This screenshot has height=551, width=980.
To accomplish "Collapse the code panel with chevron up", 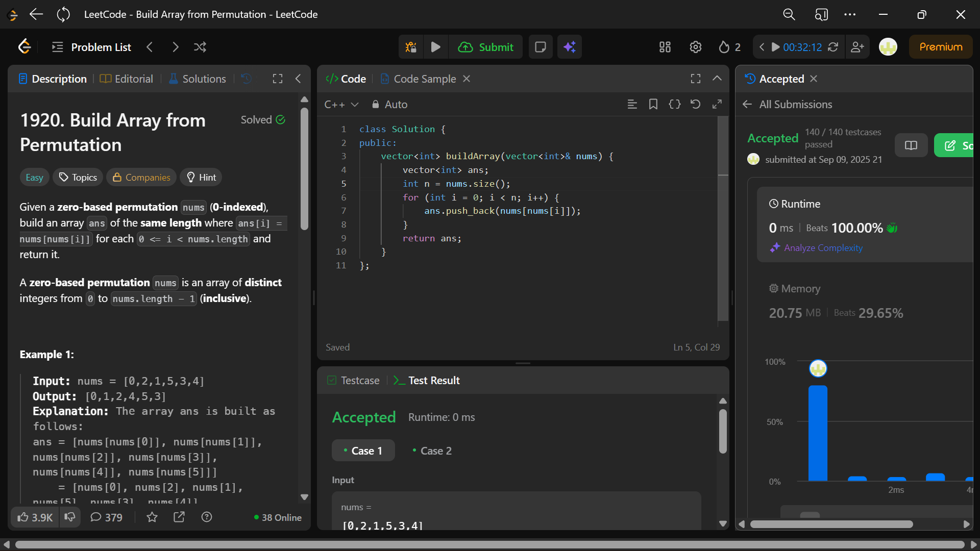I will click(x=717, y=79).
